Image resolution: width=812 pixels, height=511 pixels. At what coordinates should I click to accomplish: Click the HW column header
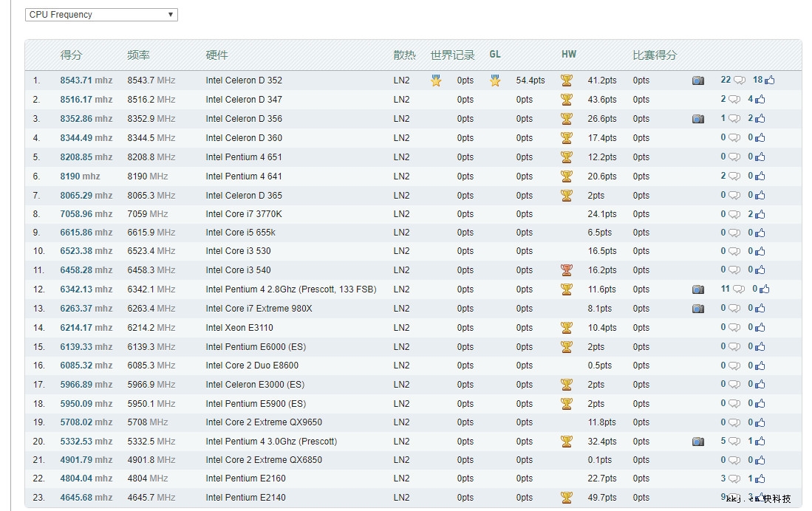pos(569,55)
